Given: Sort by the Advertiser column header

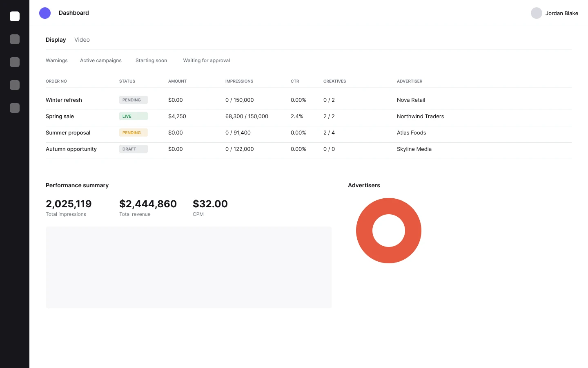Looking at the screenshot, I should tap(410, 81).
